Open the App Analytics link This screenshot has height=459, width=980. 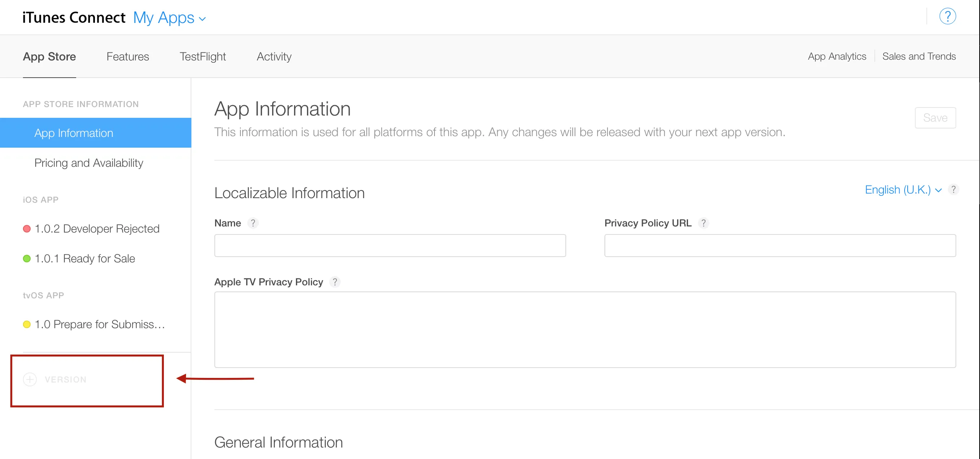tap(837, 57)
